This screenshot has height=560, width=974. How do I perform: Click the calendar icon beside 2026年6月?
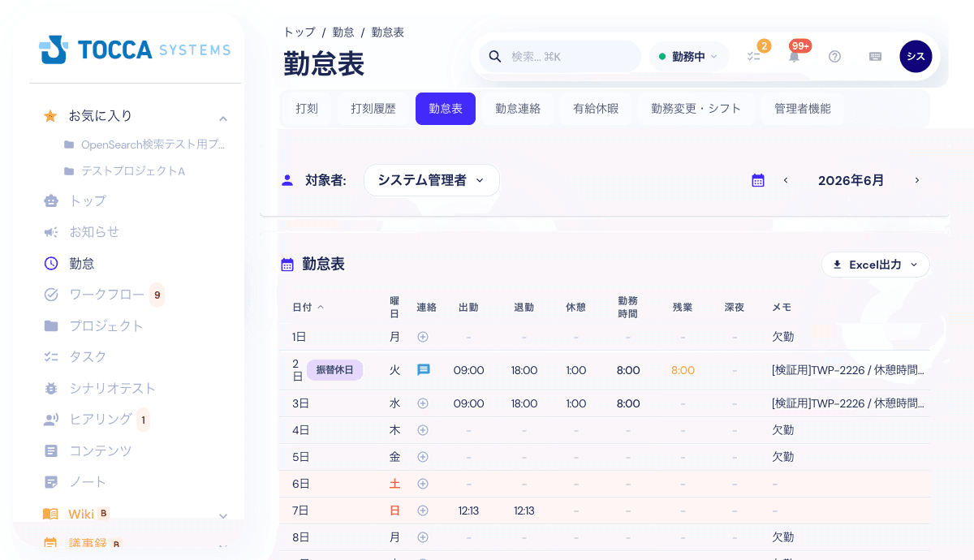pyautogui.click(x=758, y=180)
